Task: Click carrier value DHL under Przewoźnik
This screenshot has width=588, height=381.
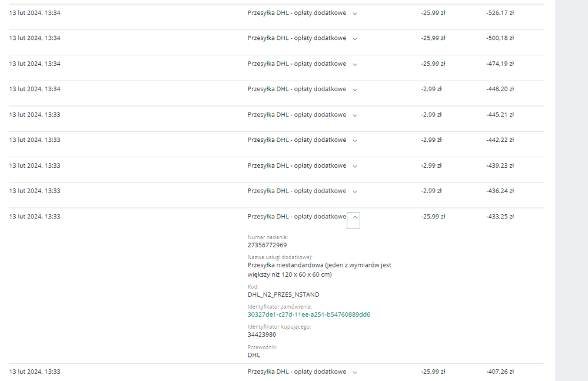Action: coord(254,355)
